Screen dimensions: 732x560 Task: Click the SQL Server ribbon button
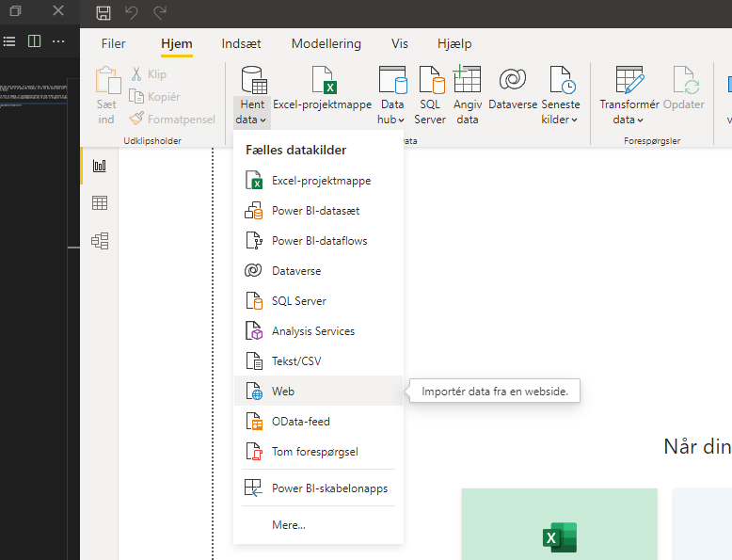[430, 96]
